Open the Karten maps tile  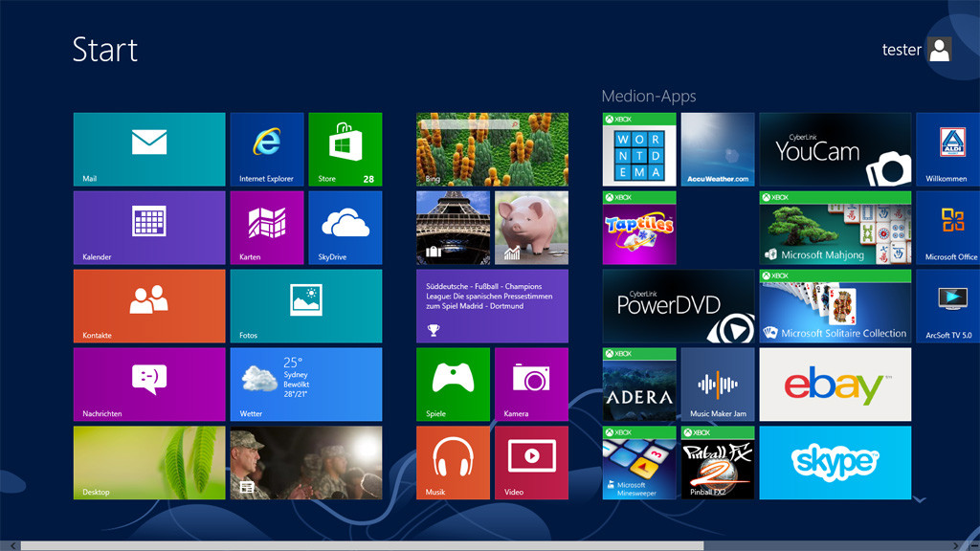[267, 228]
